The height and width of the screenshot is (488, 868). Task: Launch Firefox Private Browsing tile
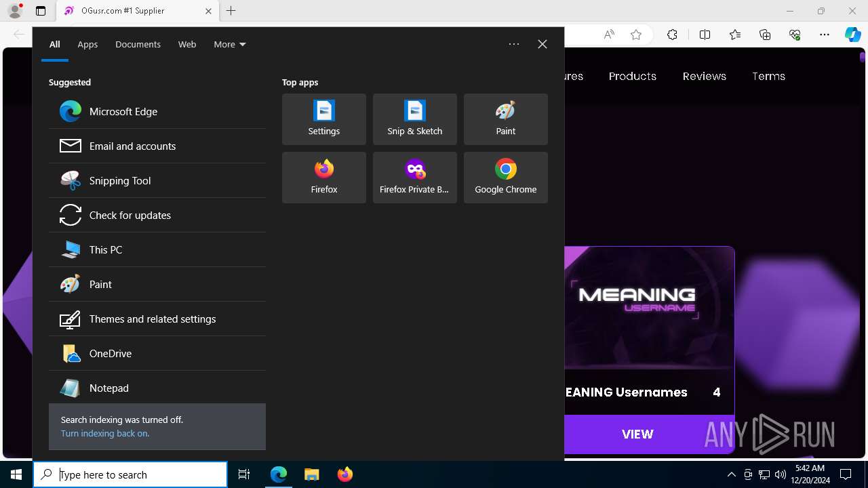(x=415, y=178)
